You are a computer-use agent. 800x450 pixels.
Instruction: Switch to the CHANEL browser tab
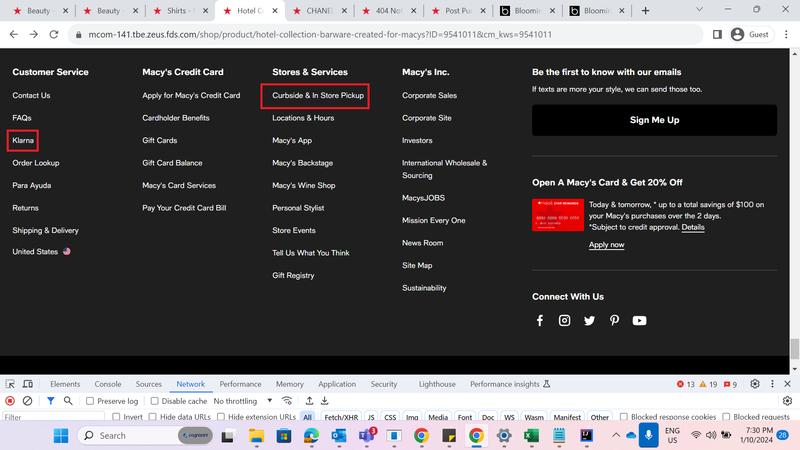tap(319, 11)
